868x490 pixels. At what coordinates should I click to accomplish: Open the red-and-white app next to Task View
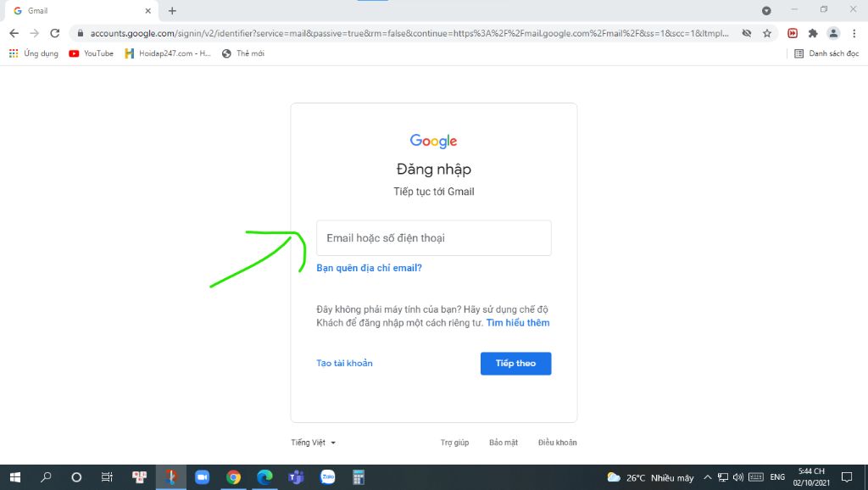(140, 477)
